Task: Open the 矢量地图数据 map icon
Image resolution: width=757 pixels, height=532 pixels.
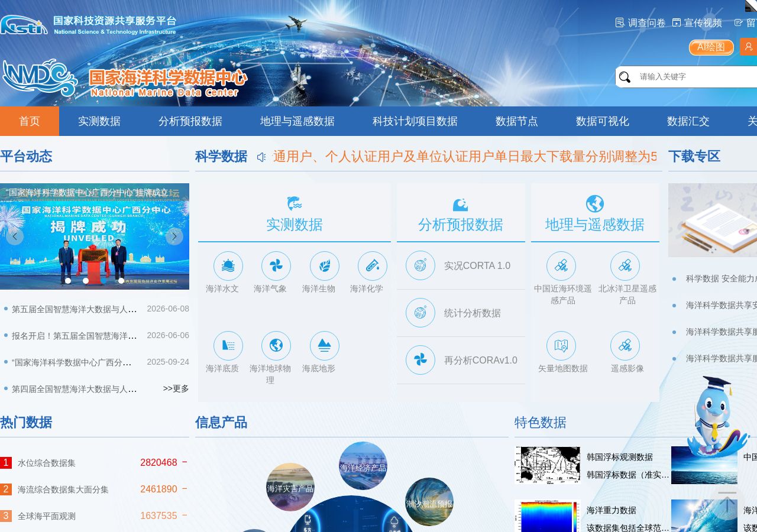Action: [x=561, y=346]
